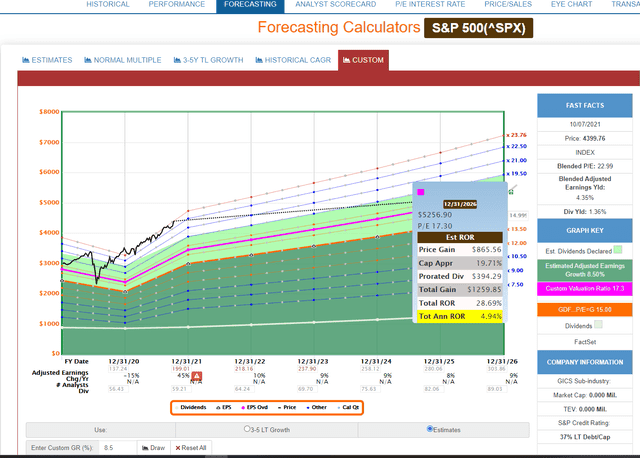Click the S&P 500(^SPX) ticker badge
This screenshot has width=640, height=458.
(x=478, y=28)
